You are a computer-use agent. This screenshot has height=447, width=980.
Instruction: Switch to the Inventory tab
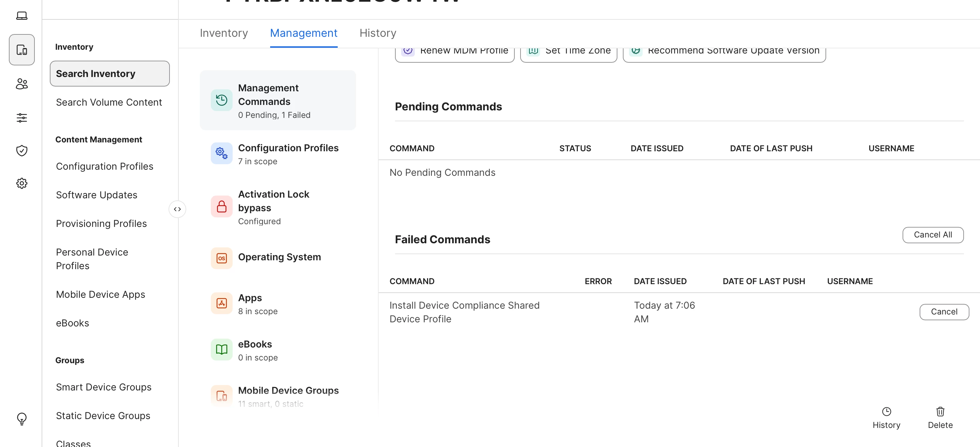click(x=224, y=33)
